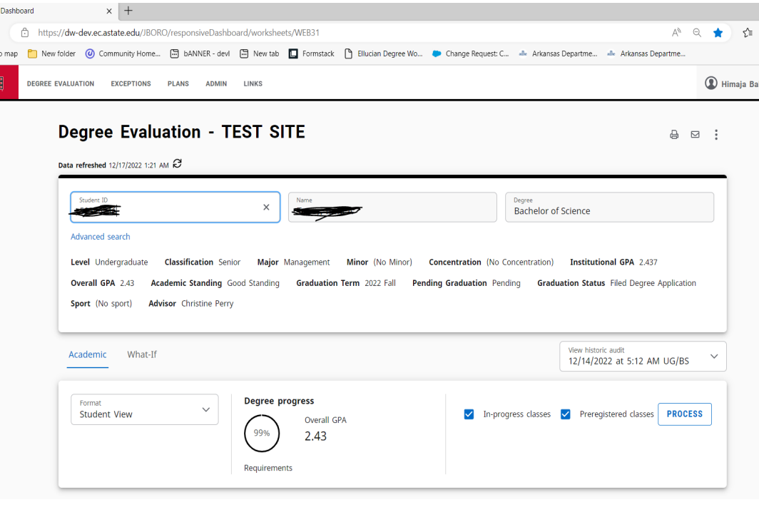Image resolution: width=759 pixels, height=532 pixels.
Task: Open the three-dot more options menu
Action: click(x=716, y=135)
